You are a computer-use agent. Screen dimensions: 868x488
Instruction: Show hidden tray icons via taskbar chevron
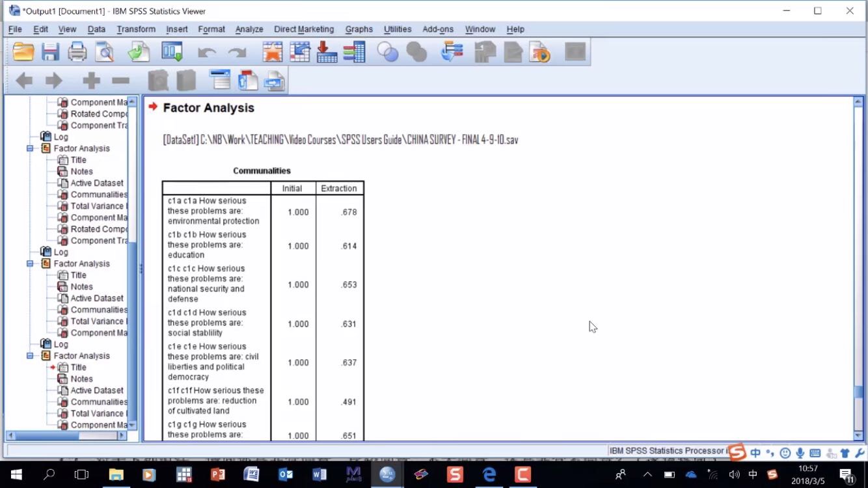point(647,474)
